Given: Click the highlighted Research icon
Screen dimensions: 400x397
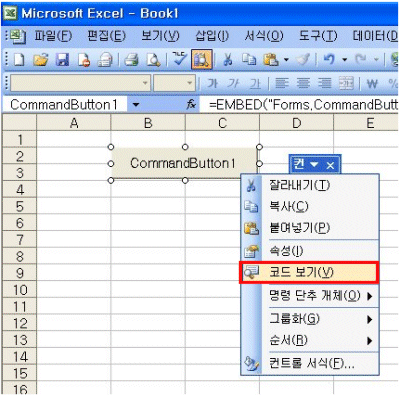Looking at the screenshot, I should [202, 60].
